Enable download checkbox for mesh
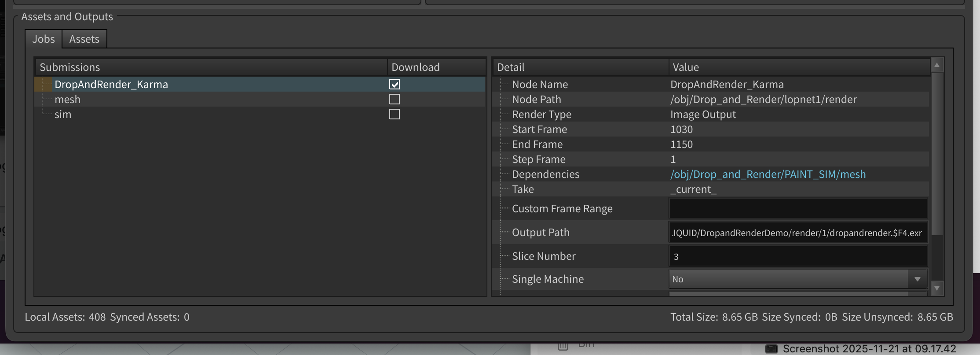Image resolution: width=980 pixels, height=355 pixels. click(x=395, y=99)
